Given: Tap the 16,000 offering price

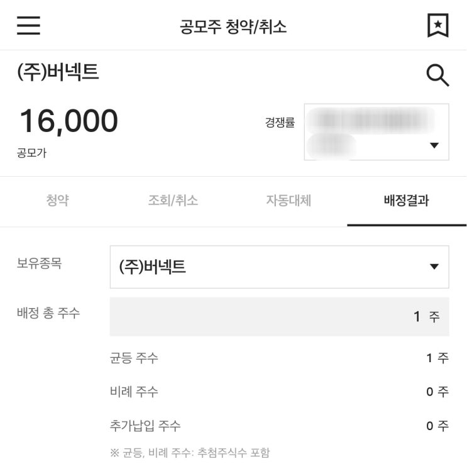Looking at the screenshot, I should (x=69, y=121).
